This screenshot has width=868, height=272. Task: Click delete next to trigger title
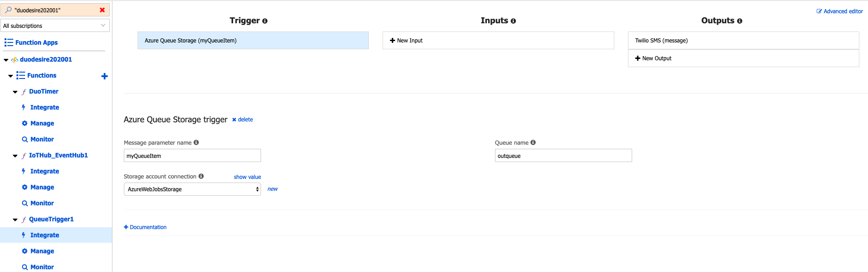pos(243,120)
